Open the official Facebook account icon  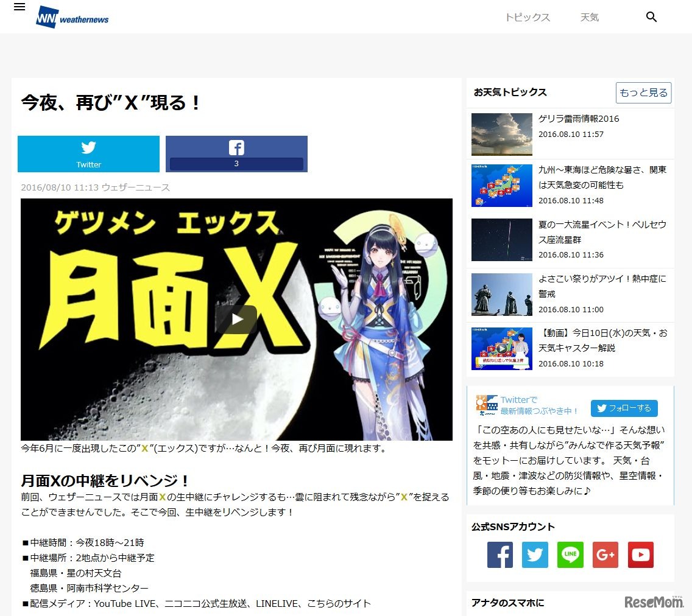[500, 555]
